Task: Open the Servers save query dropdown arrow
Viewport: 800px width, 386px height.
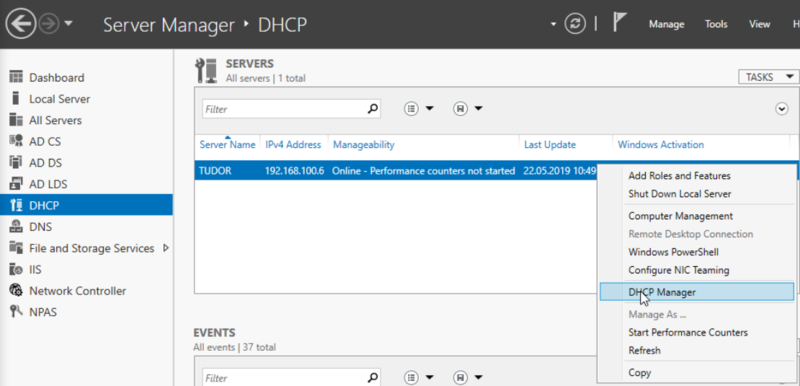Action: pyautogui.click(x=479, y=109)
